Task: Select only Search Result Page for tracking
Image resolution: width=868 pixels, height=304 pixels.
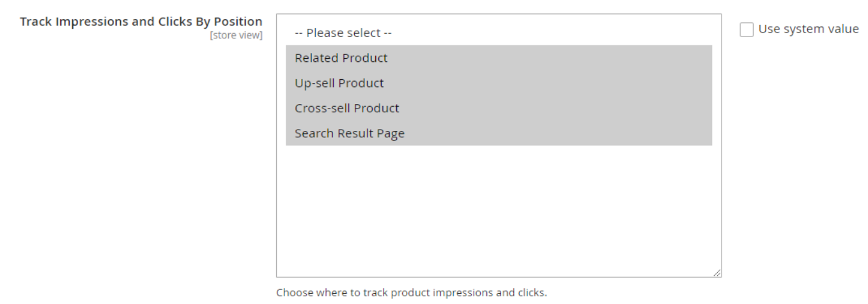Action: pyautogui.click(x=350, y=133)
